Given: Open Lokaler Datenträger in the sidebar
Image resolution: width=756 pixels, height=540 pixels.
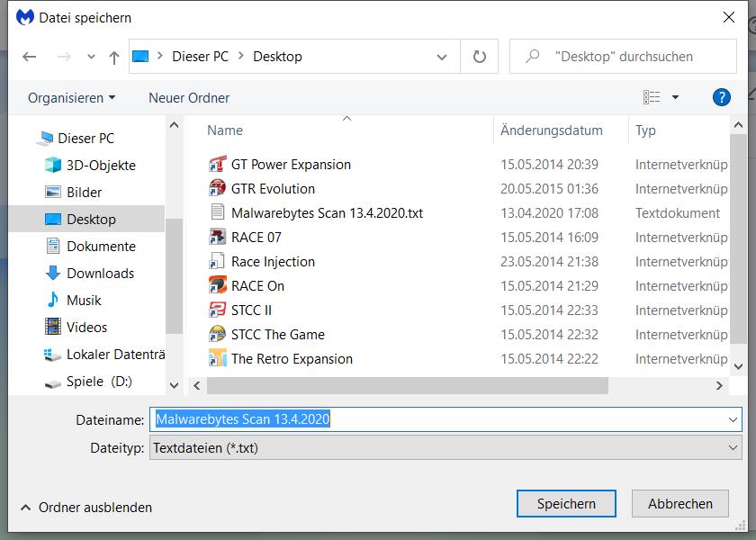Looking at the screenshot, I should click(x=116, y=355).
